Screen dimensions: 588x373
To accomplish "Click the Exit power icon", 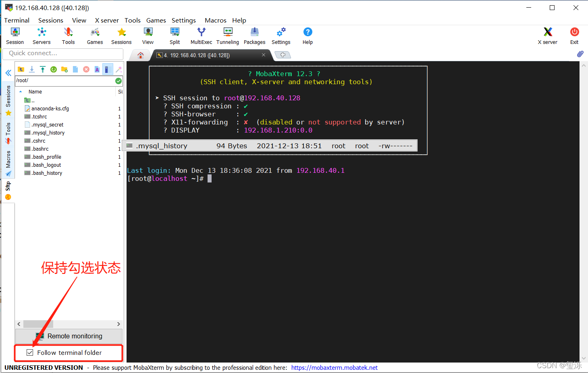I will click(574, 36).
